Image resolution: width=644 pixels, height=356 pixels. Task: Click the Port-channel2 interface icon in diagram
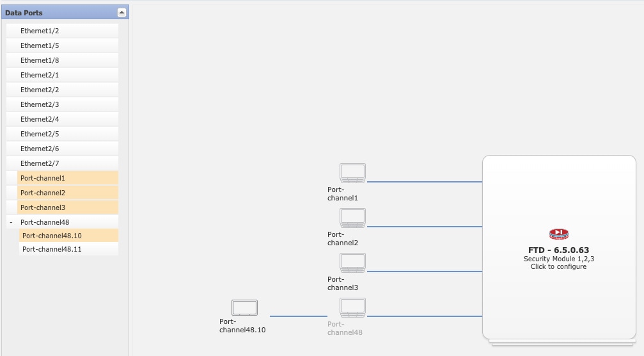tap(352, 218)
